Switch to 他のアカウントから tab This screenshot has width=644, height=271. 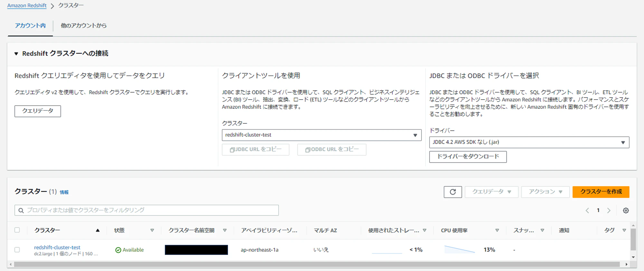point(84,25)
